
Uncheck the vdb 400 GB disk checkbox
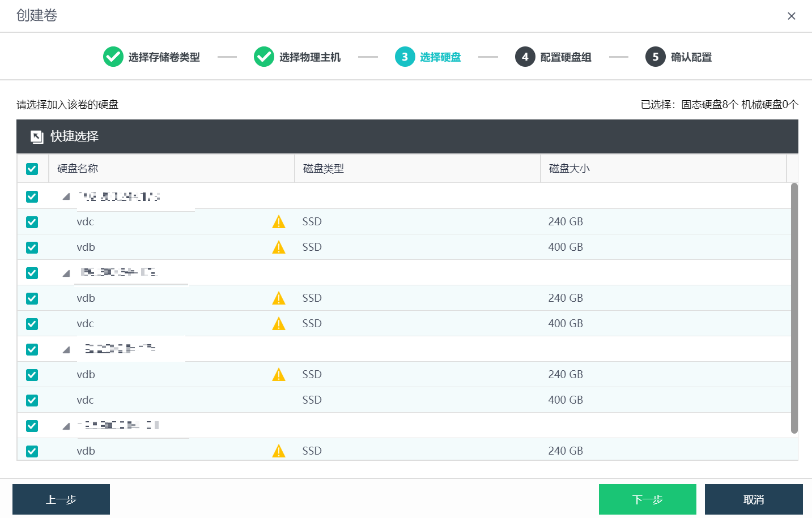[32, 247]
